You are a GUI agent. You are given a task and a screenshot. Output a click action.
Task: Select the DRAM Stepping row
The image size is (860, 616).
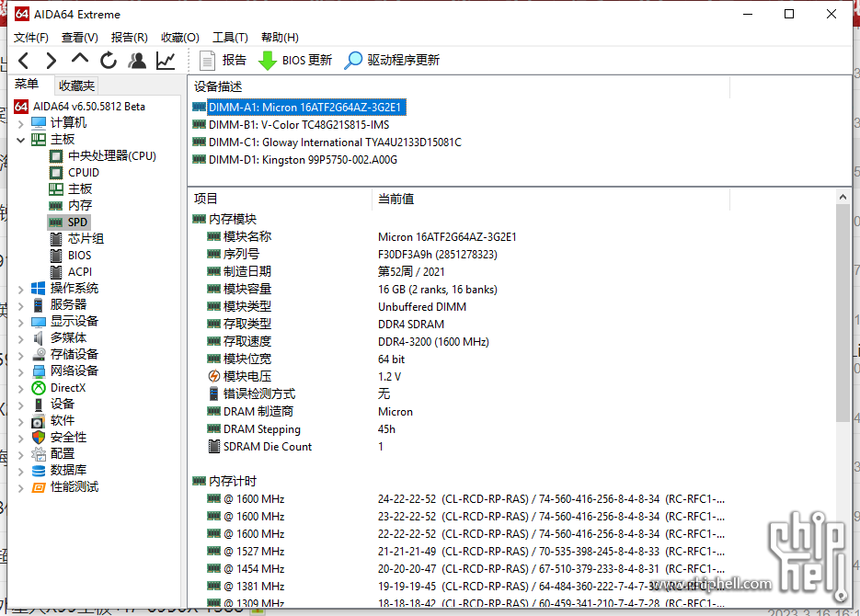pos(513,429)
